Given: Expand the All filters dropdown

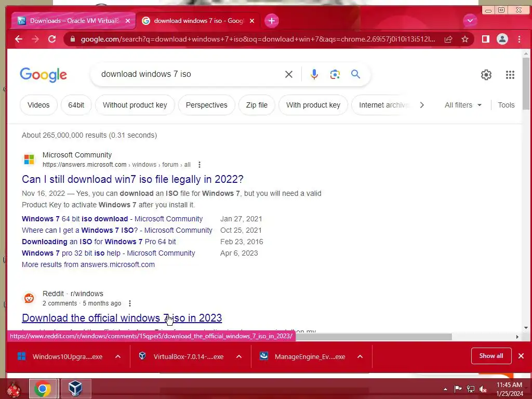Looking at the screenshot, I should pyautogui.click(x=463, y=105).
